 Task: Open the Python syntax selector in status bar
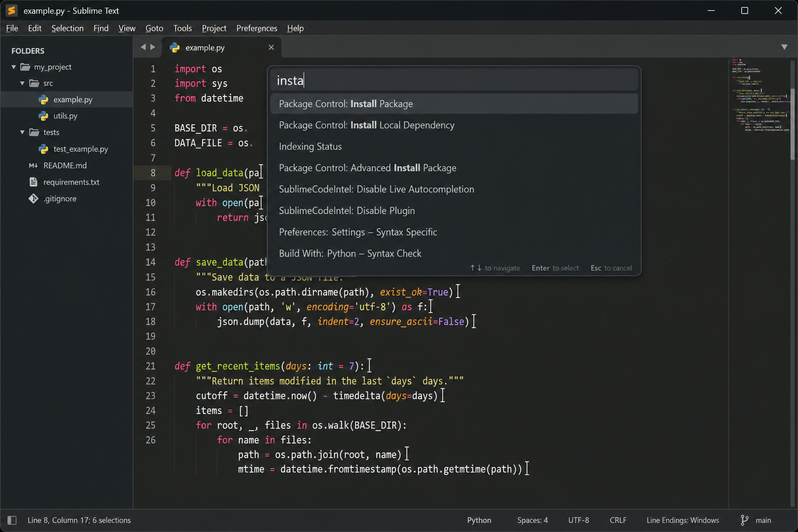point(479,521)
